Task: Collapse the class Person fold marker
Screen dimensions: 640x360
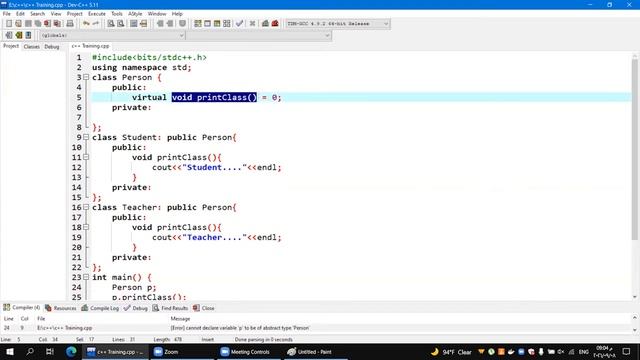Action: [86, 77]
